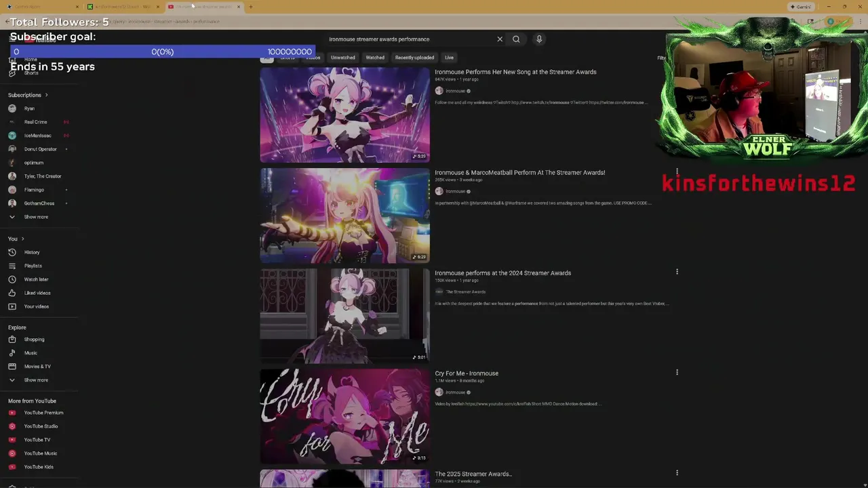This screenshot has width=868, height=488.
Task: Open YouTube Studio
Action: [x=41, y=426]
